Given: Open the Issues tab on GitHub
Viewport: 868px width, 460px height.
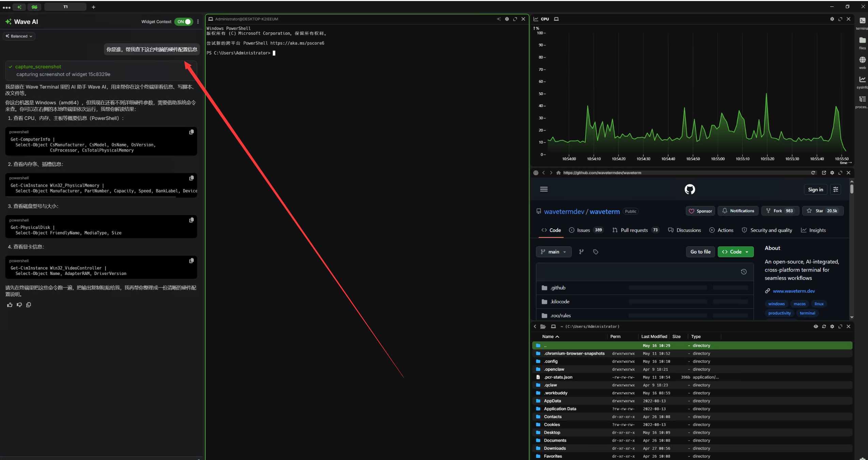Looking at the screenshot, I should [586, 230].
